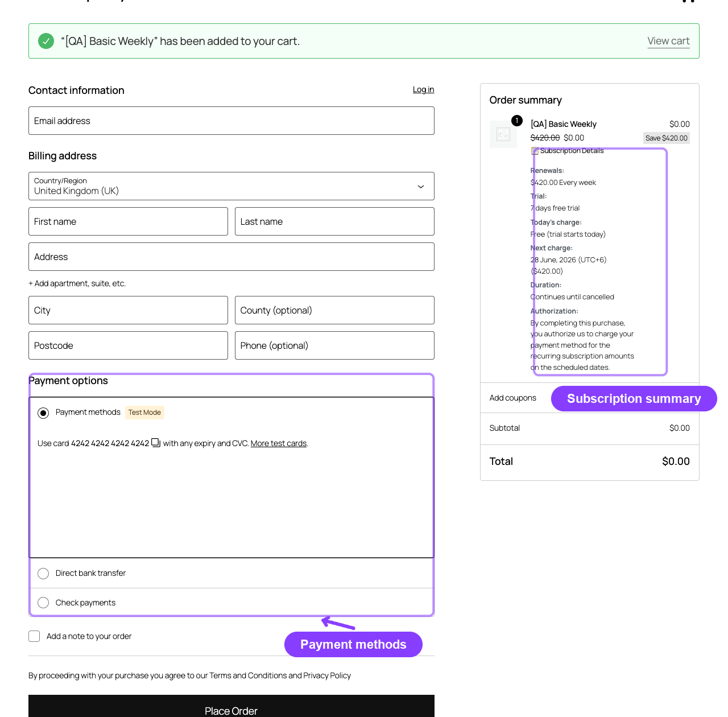Click Add apartment, suite, etc. link

tap(77, 283)
